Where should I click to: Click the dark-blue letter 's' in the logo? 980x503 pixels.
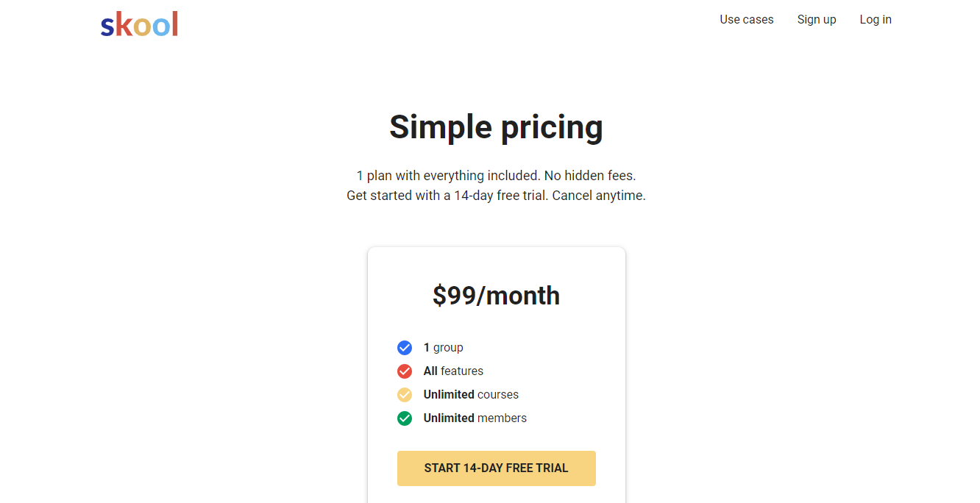pyautogui.click(x=107, y=27)
